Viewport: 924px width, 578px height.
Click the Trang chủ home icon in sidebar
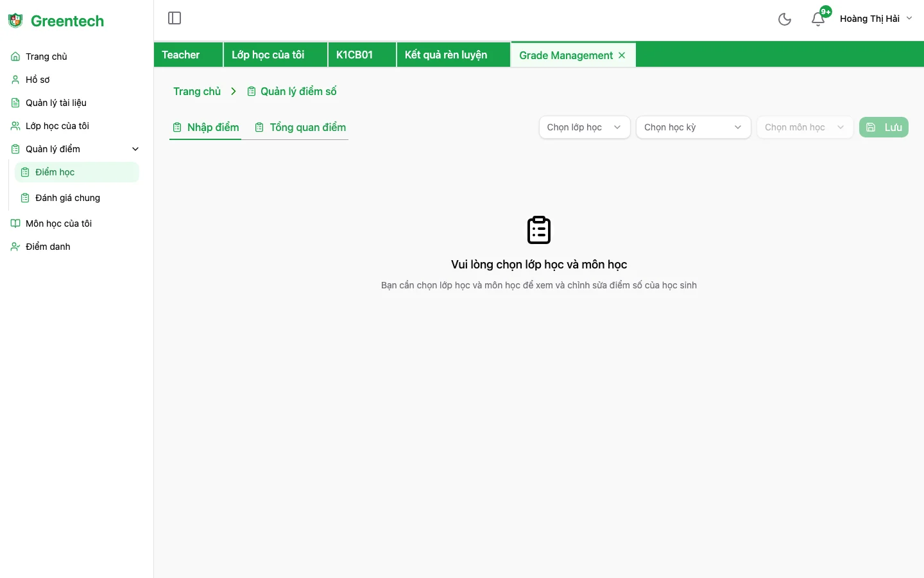tap(15, 57)
